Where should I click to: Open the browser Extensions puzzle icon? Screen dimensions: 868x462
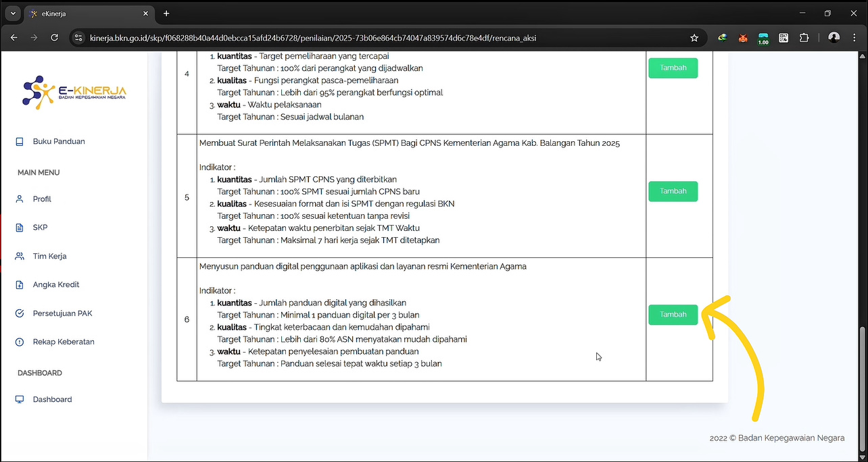(804, 38)
